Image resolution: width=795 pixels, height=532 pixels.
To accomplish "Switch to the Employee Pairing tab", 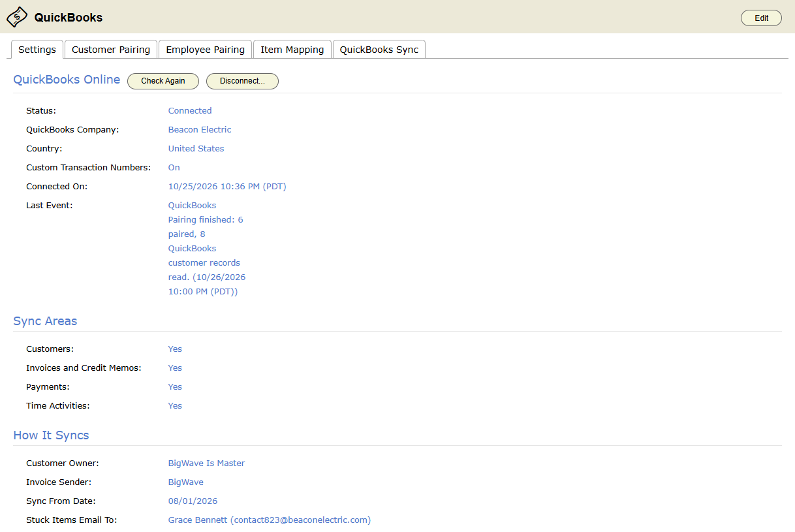I will coord(205,50).
